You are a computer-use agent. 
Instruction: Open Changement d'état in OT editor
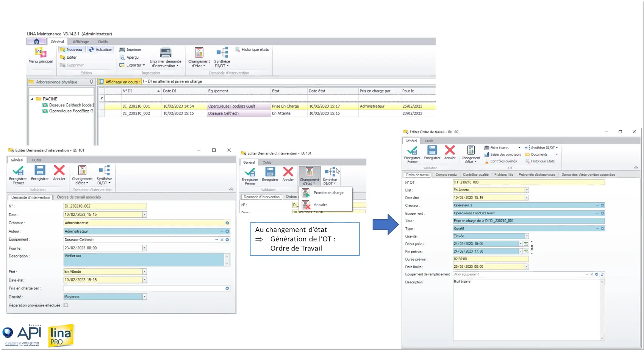click(470, 154)
